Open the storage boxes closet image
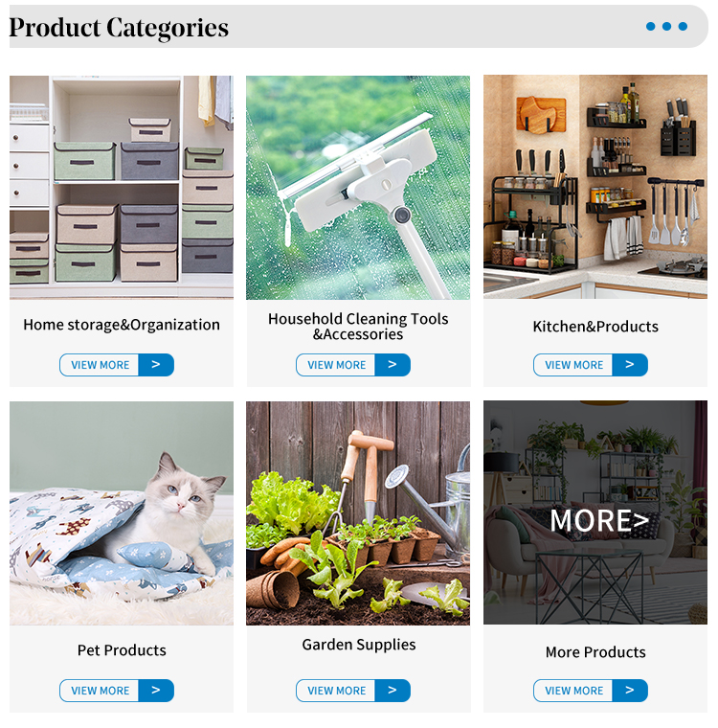 [122, 187]
